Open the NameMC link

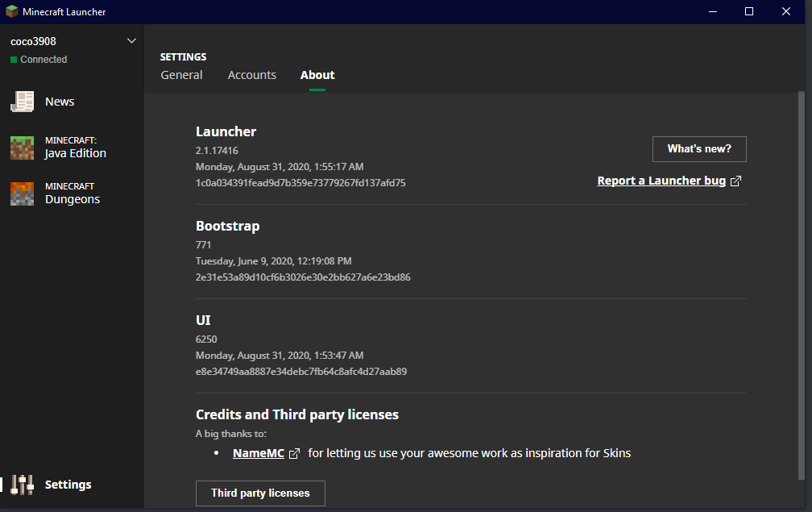[x=259, y=453]
